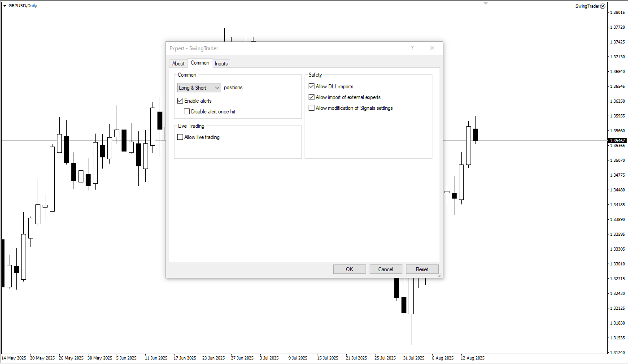Click the 14 May 2025 date label
The height and width of the screenshot is (364, 628).
click(14, 358)
